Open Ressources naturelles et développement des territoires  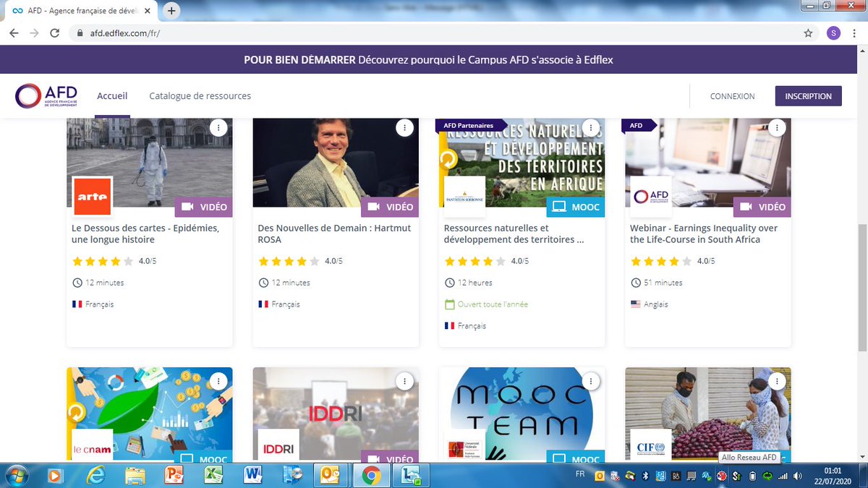pos(514,234)
